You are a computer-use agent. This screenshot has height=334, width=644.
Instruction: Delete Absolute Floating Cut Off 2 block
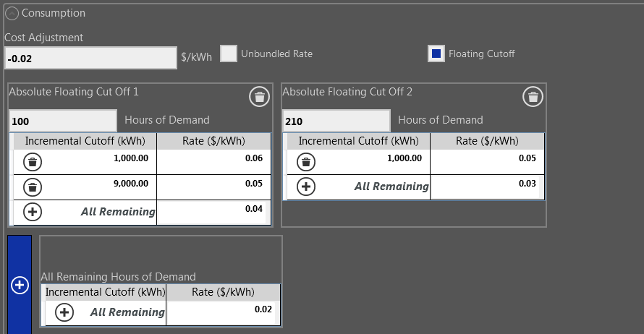click(533, 97)
